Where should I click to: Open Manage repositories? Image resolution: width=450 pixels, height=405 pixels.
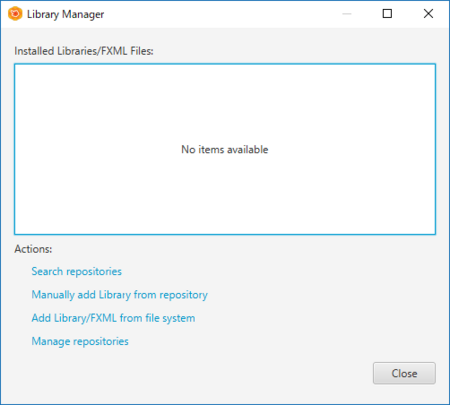coord(80,342)
